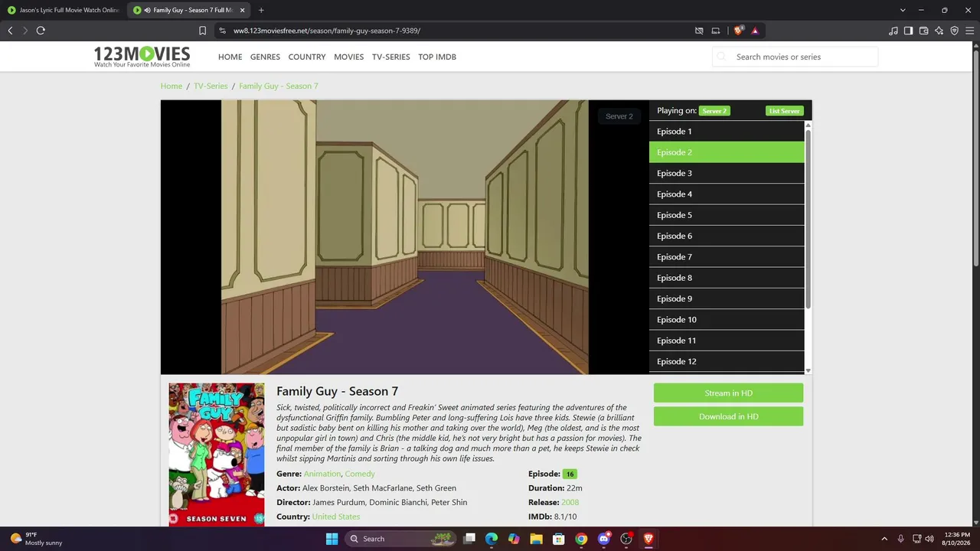Open the Brave VPN shield icon

954,31
